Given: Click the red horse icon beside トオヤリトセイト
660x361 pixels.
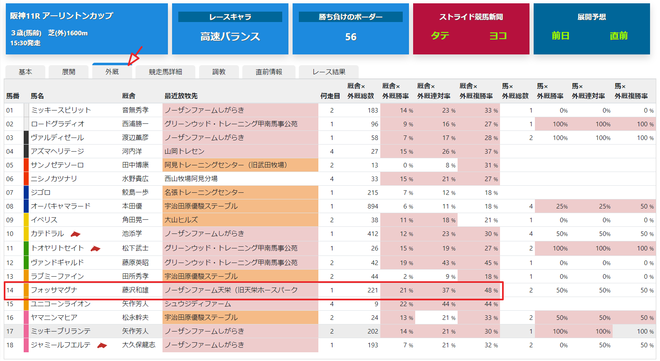Looking at the screenshot, I should (x=96, y=248).
